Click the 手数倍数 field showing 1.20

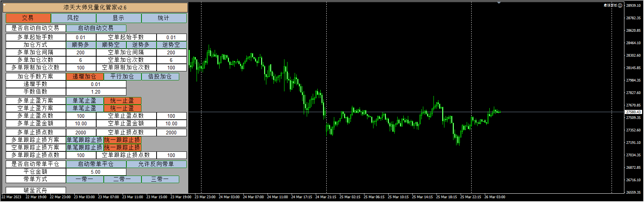96,92
